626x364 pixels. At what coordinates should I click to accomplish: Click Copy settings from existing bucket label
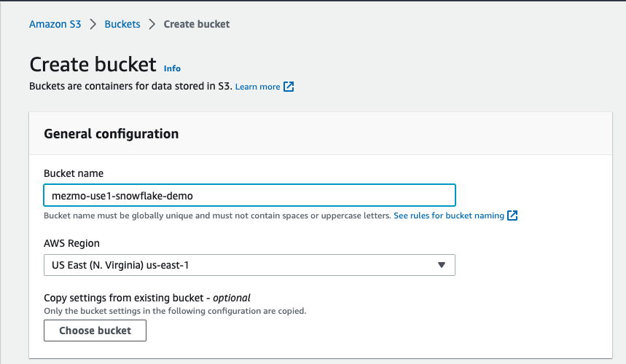point(147,298)
